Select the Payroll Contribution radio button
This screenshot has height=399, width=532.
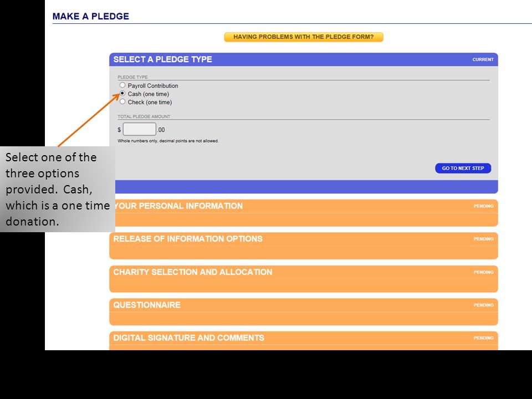(122, 85)
